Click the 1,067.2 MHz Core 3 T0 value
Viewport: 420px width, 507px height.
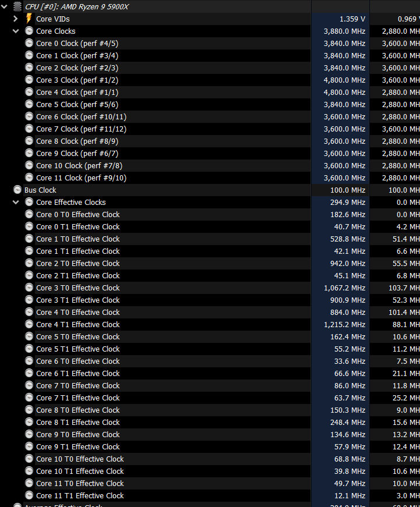pyautogui.click(x=345, y=288)
